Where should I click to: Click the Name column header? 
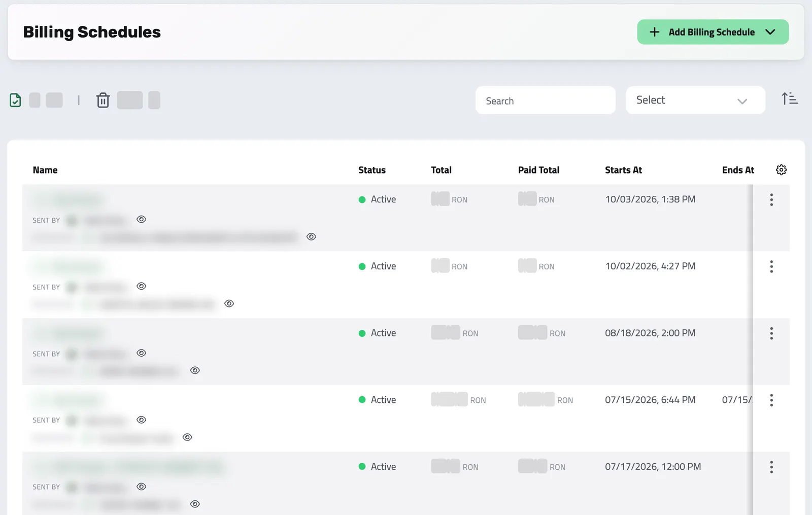click(x=45, y=170)
